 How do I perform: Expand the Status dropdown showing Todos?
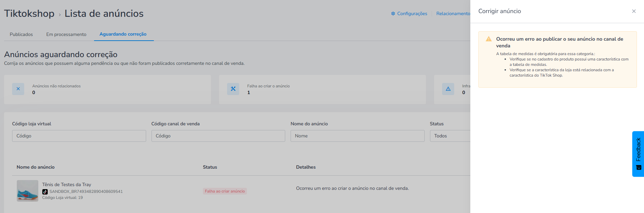(450, 136)
